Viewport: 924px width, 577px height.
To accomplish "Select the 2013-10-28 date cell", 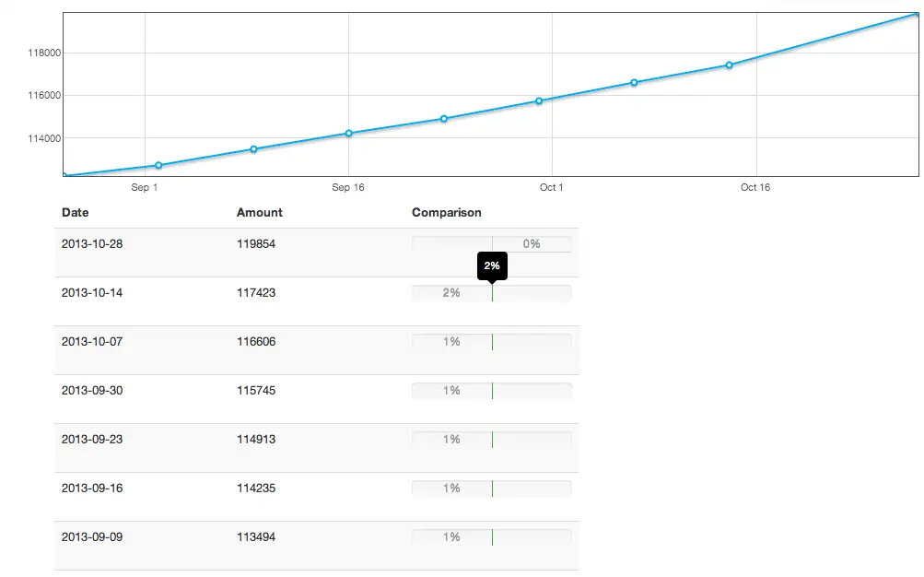I will [92, 244].
